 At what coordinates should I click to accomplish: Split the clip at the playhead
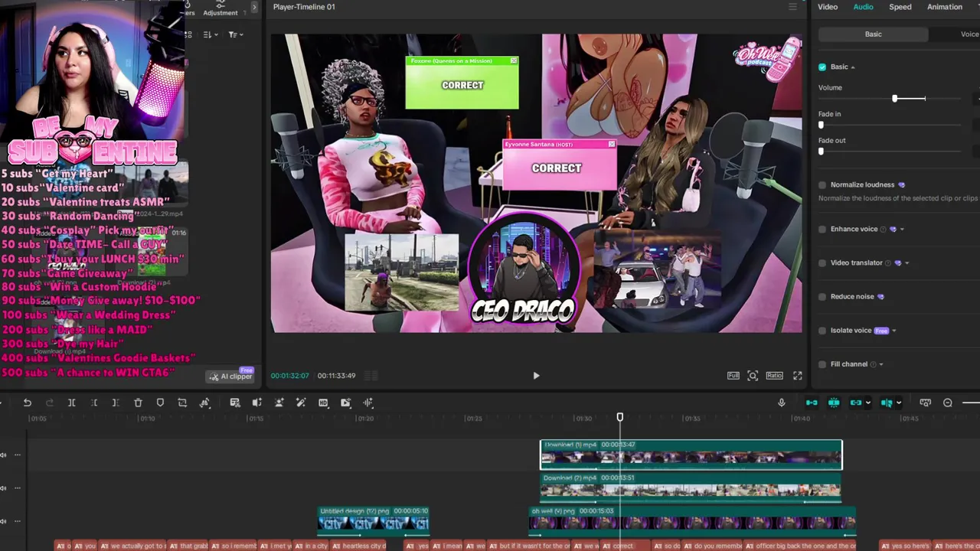pyautogui.click(x=71, y=403)
